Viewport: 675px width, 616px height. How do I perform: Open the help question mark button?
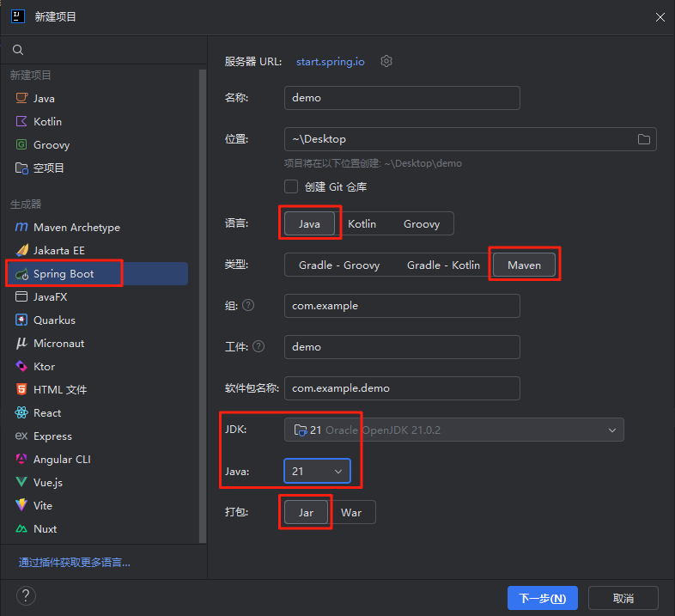(26, 596)
